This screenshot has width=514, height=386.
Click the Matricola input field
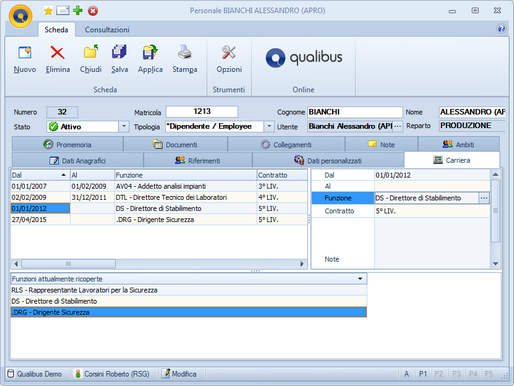tap(202, 112)
